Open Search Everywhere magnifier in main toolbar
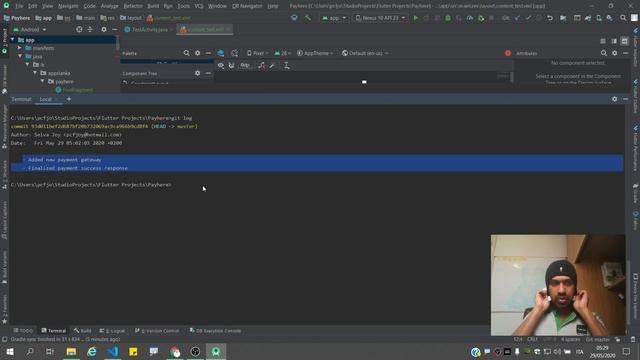Screen dimensions: 640x360 pyautogui.click(x=623, y=18)
